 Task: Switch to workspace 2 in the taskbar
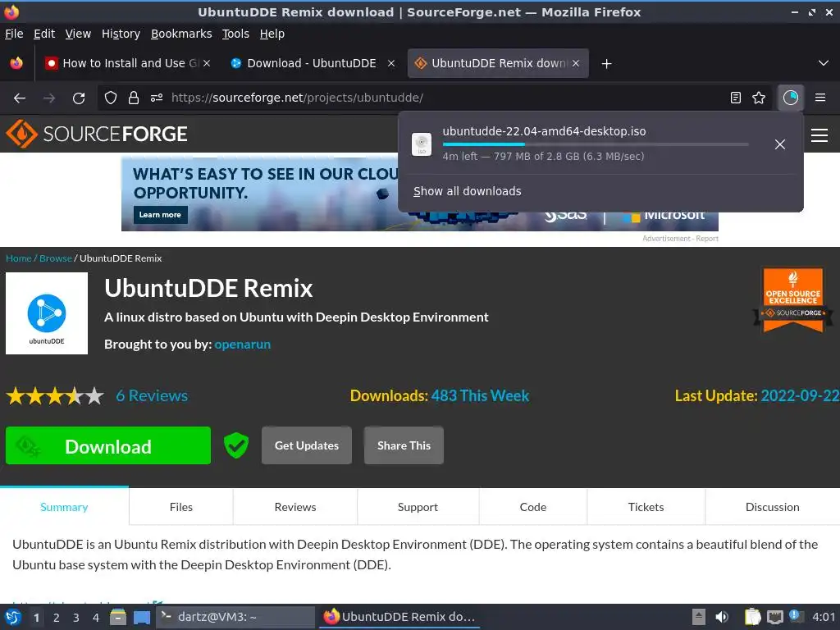click(x=57, y=618)
